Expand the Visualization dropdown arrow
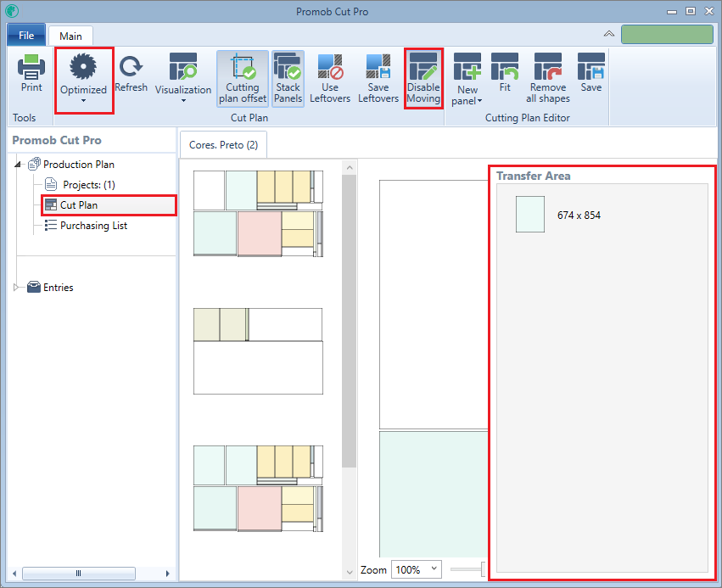 (x=183, y=101)
